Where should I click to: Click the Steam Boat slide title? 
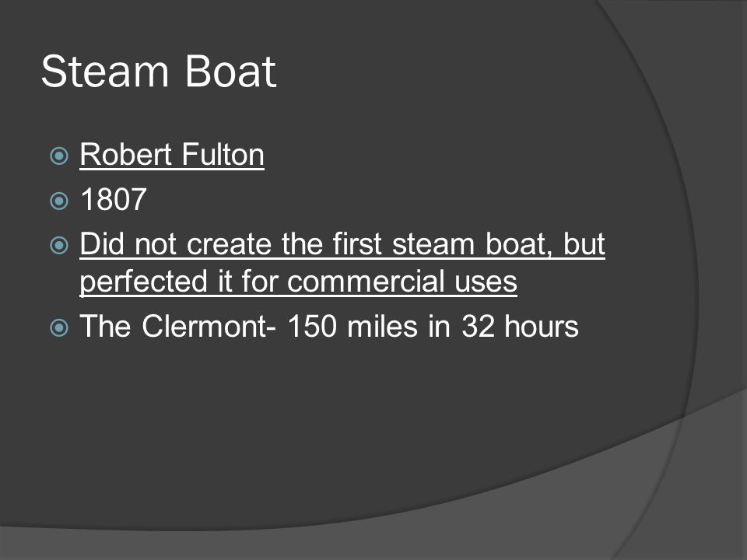159,72
